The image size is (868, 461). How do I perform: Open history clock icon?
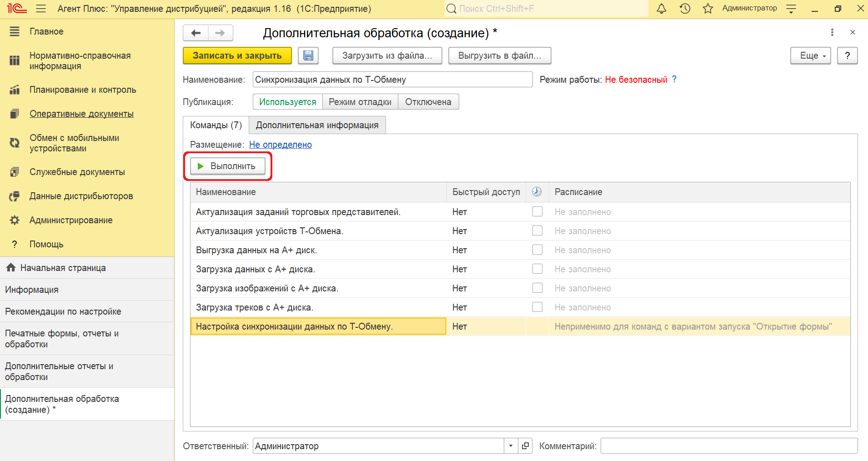tap(685, 9)
